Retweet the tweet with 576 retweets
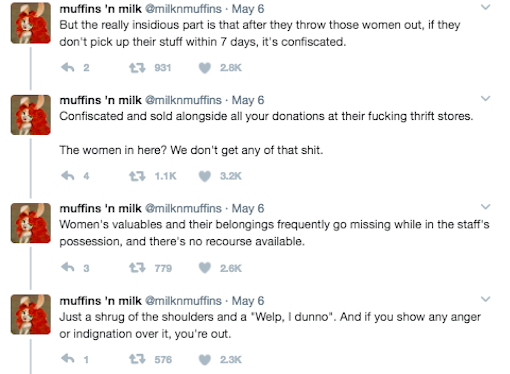 tap(137, 359)
